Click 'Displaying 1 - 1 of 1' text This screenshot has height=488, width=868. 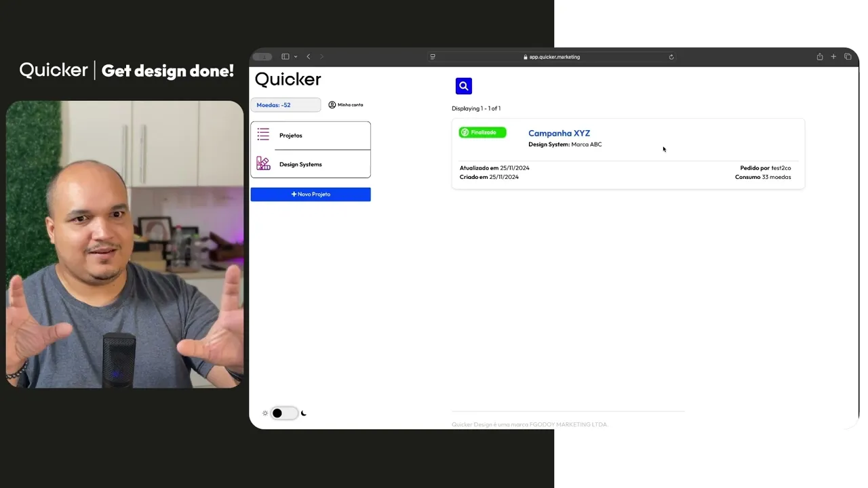pyautogui.click(x=476, y=108)
